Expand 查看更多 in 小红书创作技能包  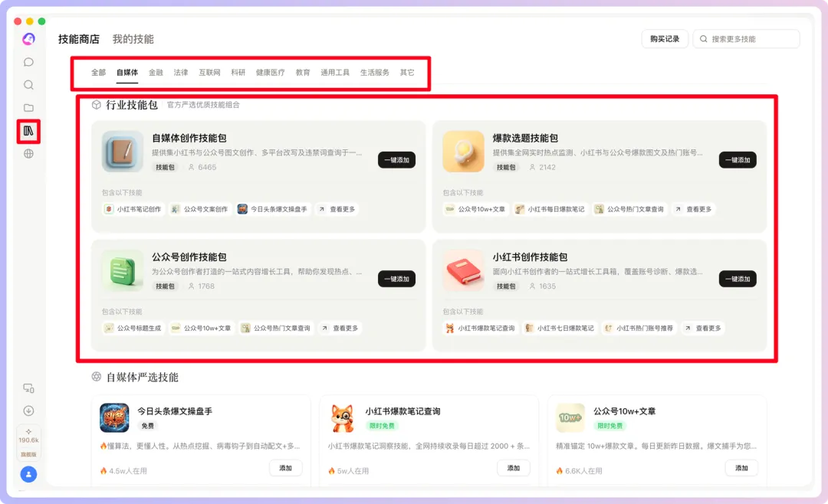(703, 329)
